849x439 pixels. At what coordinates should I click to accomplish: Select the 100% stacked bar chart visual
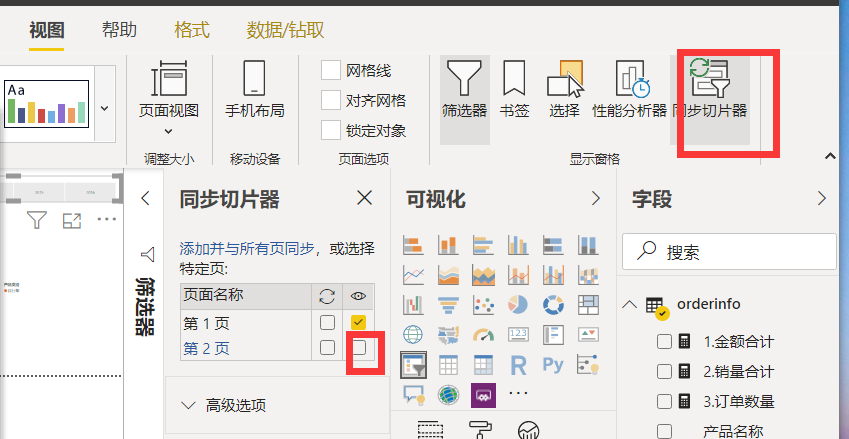(553, 245)
